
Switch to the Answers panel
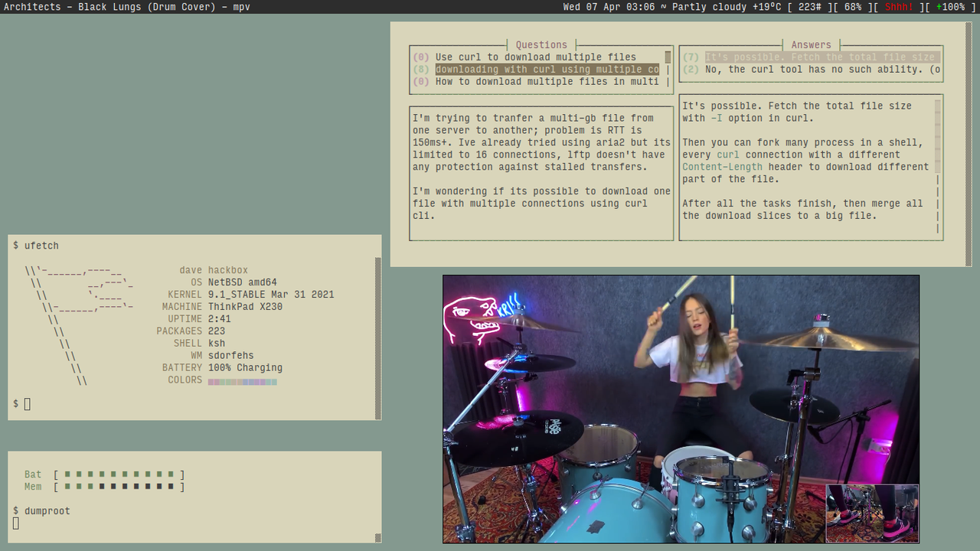(811, 44)
